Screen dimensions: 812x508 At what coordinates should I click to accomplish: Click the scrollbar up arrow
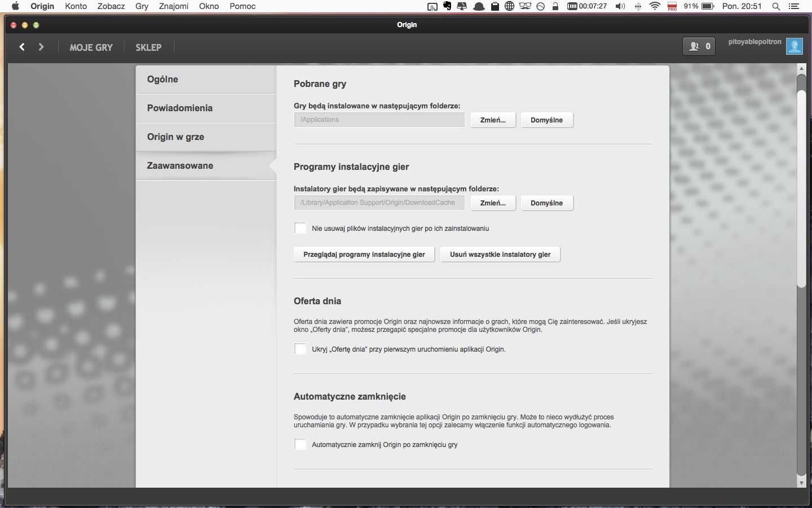pos(801,69)
